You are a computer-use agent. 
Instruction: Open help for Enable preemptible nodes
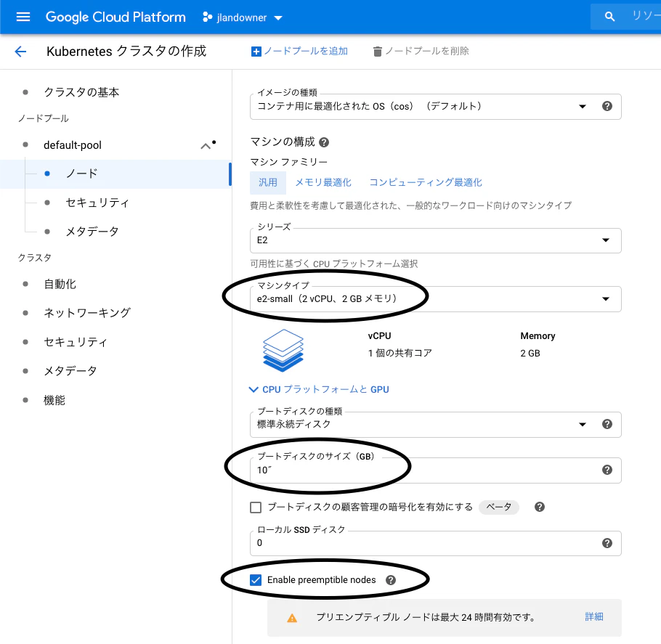[391, 580]
